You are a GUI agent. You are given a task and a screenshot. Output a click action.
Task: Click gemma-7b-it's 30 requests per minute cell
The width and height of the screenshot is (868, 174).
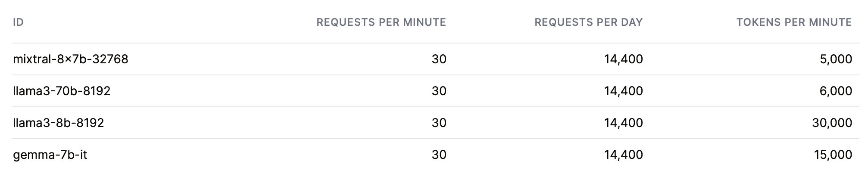coord(439,155)
